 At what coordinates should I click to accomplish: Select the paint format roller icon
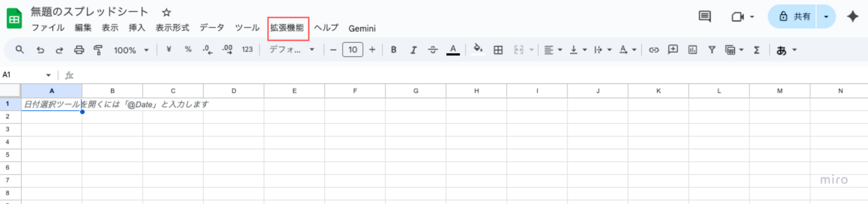[98, 50]
